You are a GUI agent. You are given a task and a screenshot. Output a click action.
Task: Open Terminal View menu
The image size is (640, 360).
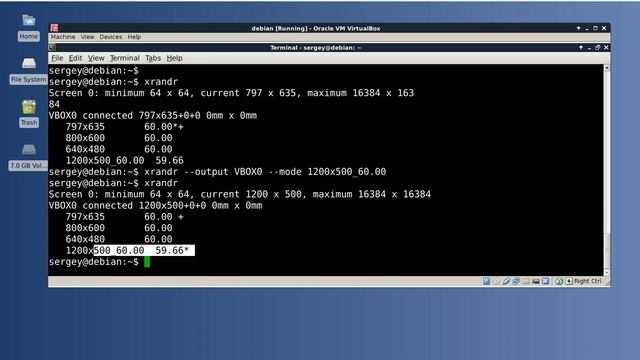96,58
